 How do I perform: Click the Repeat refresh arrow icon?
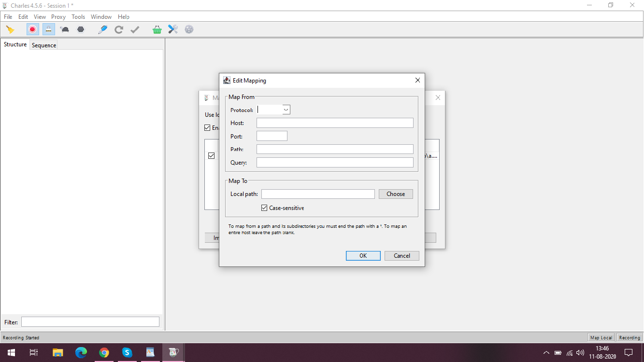pyautogui.click(x=118, y=29)
